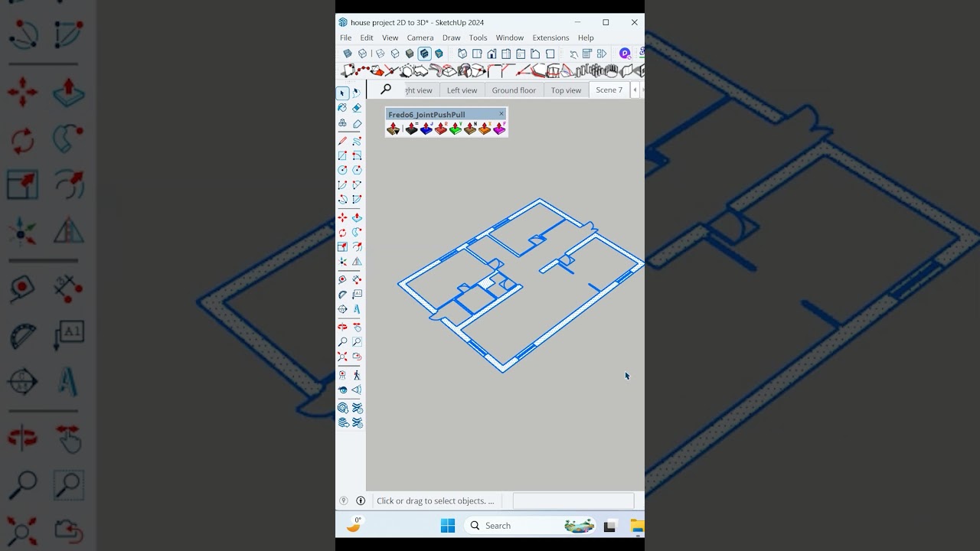Select the Walk tool
The height and width of the screenshot is (551, 980).
(357, 376)
